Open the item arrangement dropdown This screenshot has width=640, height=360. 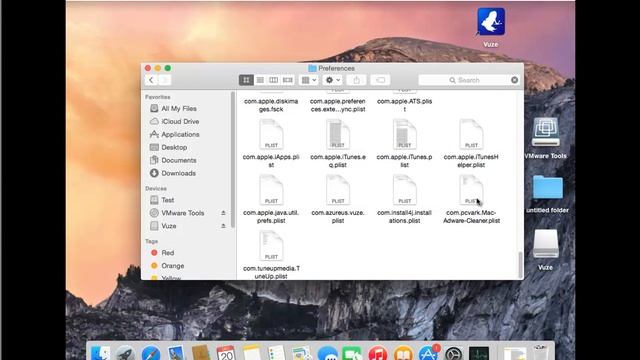pyautogui.click(x=309, y=80)
